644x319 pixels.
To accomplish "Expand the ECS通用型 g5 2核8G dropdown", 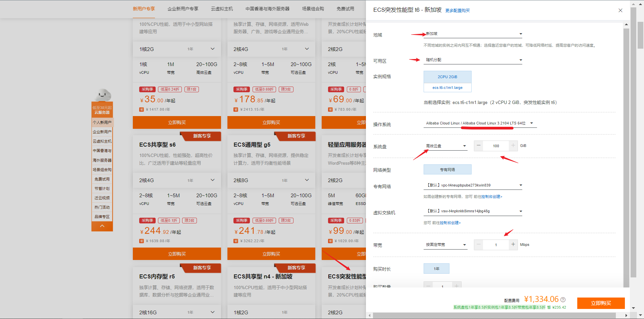I will click(307, 180).
